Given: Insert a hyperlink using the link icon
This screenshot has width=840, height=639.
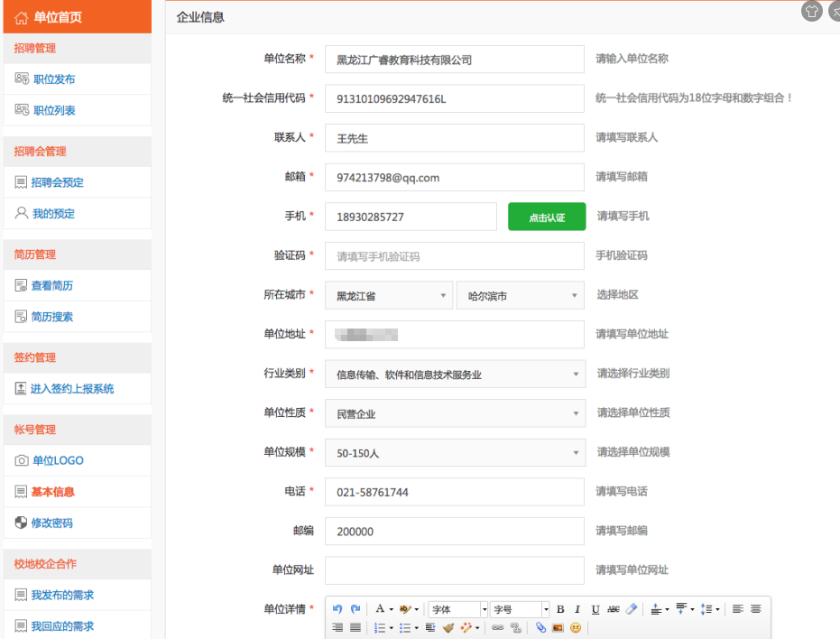Looking at the screenshot, I should pos(497,627).
